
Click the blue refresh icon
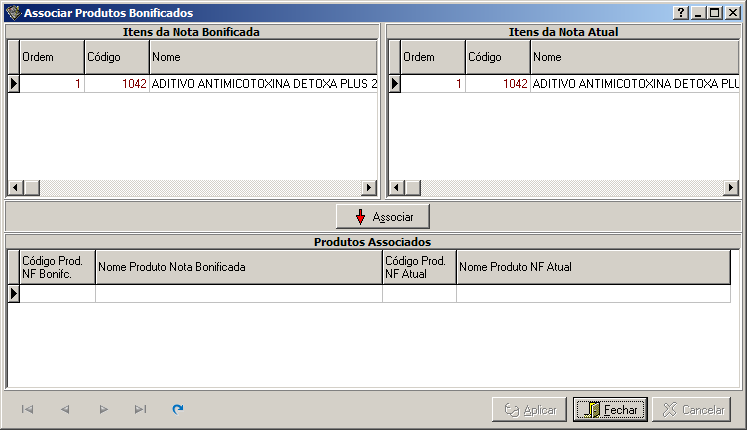click(x=178, y=409)
